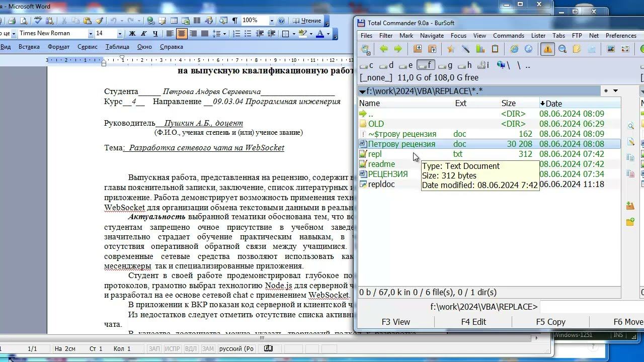The image size is (644, 362).
Task: Run spelling check (ABC icon) in Word
Action: pos(38,21)
